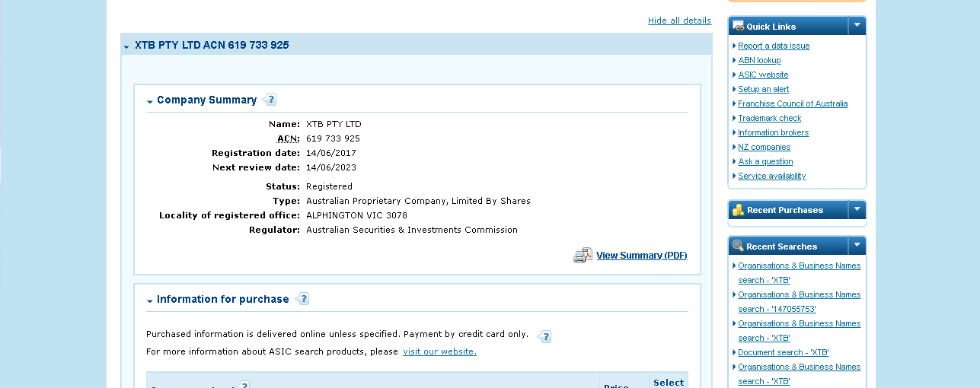The height and width of the screenshot is (388, 980).
Task: Collapse the Company Summary section
Action: 150,101
